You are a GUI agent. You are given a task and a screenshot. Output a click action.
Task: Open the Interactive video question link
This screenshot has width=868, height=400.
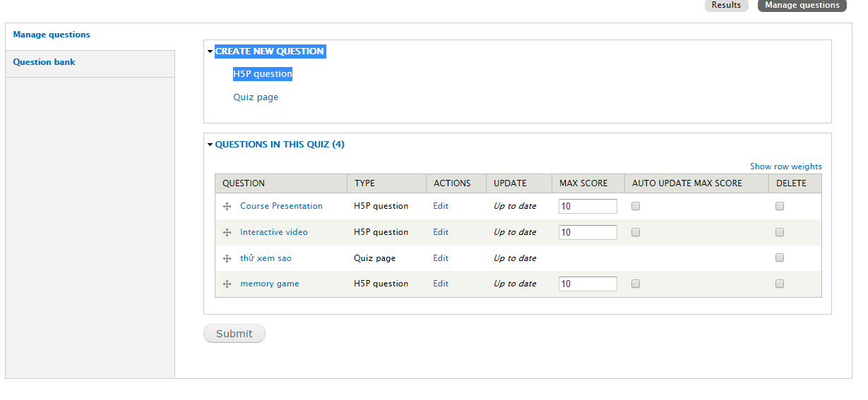click(x=274, y=232)
